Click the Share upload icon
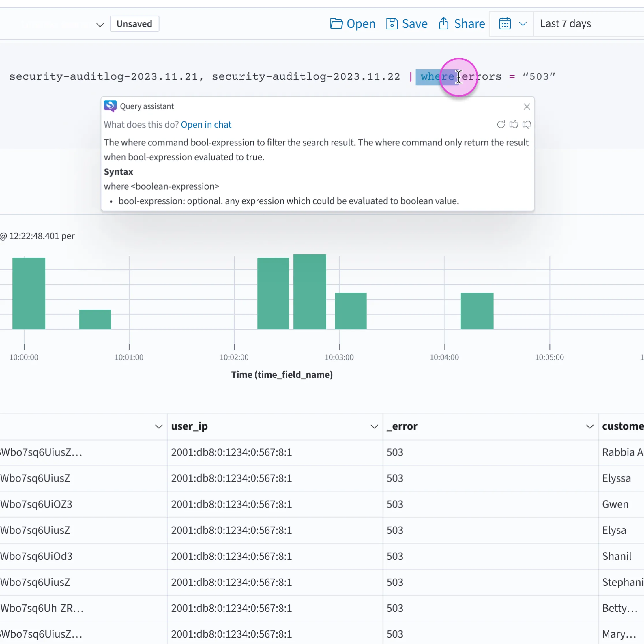644x644 pixels. pyautogui.click(x=443, y=24)
